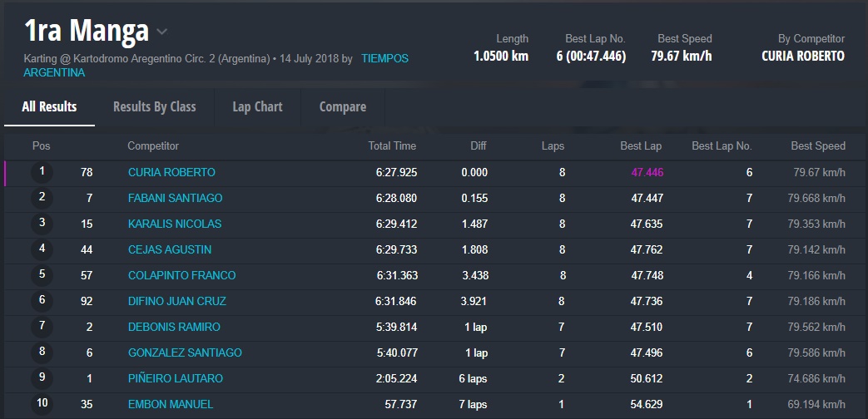Switch to the Results By Class tab
This screenshot has width=868, height=419.
click(x=154, y=106)
